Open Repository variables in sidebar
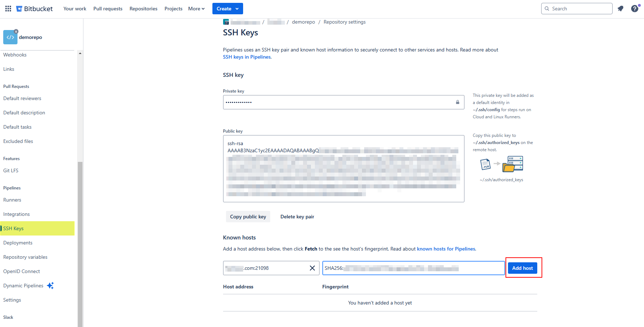 pyautogui.click(x=25, y=257)
